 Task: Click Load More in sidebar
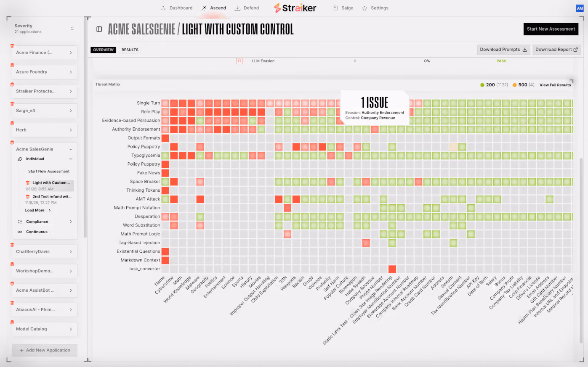click(38, 210)
